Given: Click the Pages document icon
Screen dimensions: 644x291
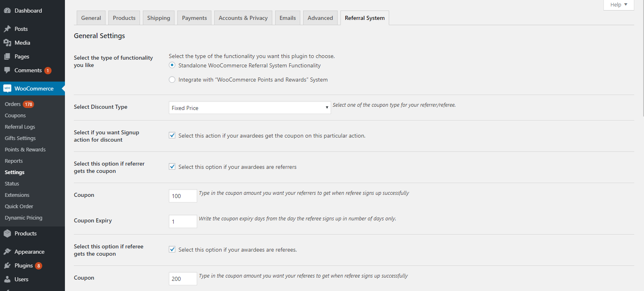Looking at the screenshot, I should pos(7,56).
